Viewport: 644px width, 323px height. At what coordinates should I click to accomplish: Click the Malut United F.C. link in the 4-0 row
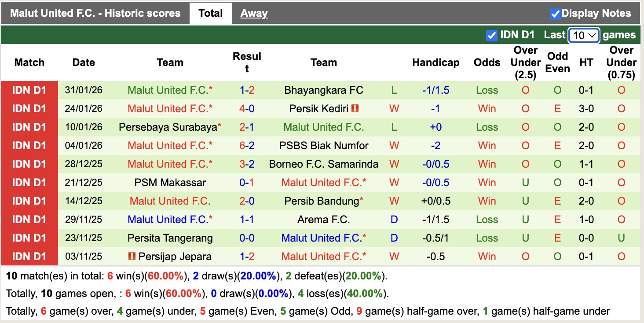coord(170,108)
